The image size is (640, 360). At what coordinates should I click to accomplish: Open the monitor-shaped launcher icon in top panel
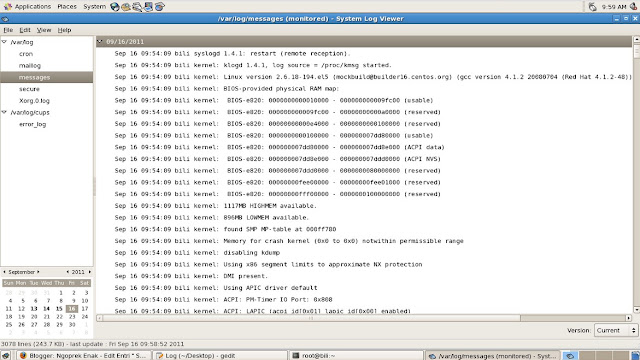[148, 7]
